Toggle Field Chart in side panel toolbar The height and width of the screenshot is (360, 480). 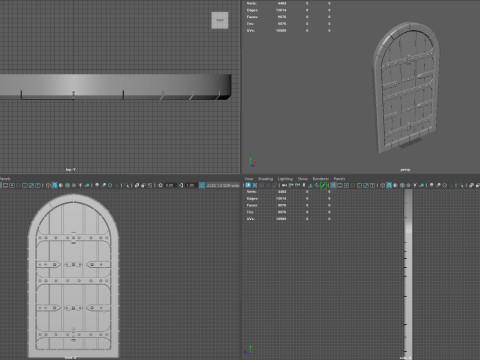tap(359, 185)
